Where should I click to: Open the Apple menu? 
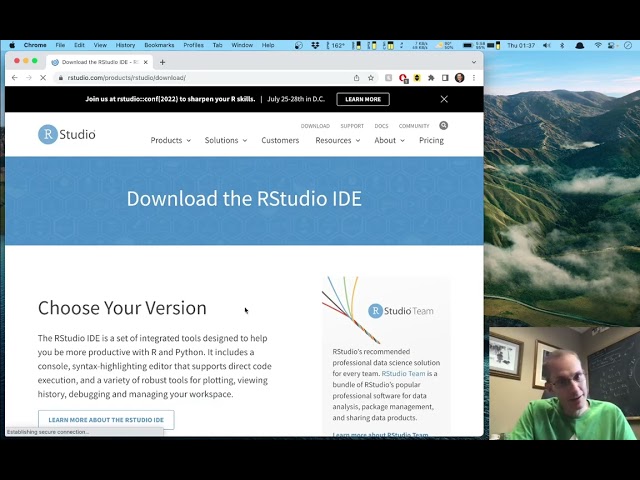[12, 45]
